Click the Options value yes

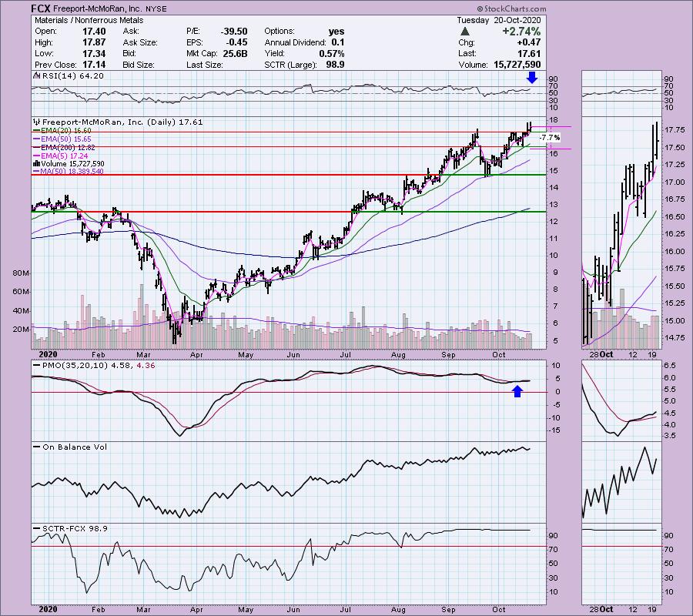(x=336, y=32)
